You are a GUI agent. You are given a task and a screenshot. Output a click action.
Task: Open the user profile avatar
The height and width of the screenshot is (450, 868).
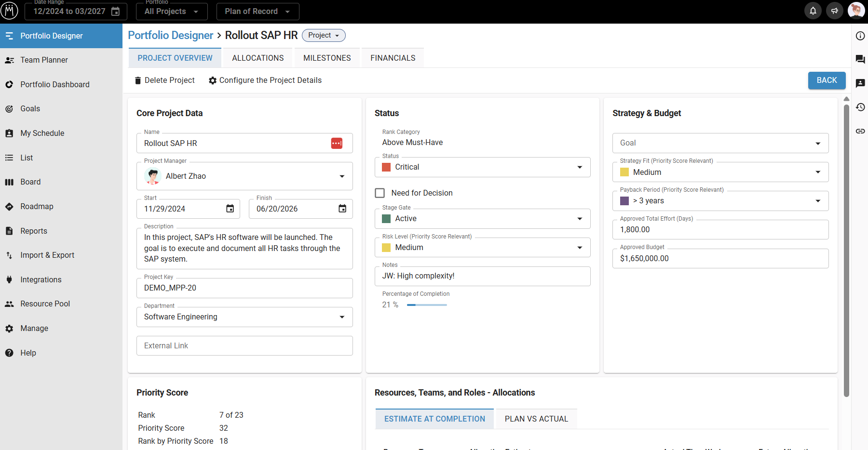(x=856, y=11)
